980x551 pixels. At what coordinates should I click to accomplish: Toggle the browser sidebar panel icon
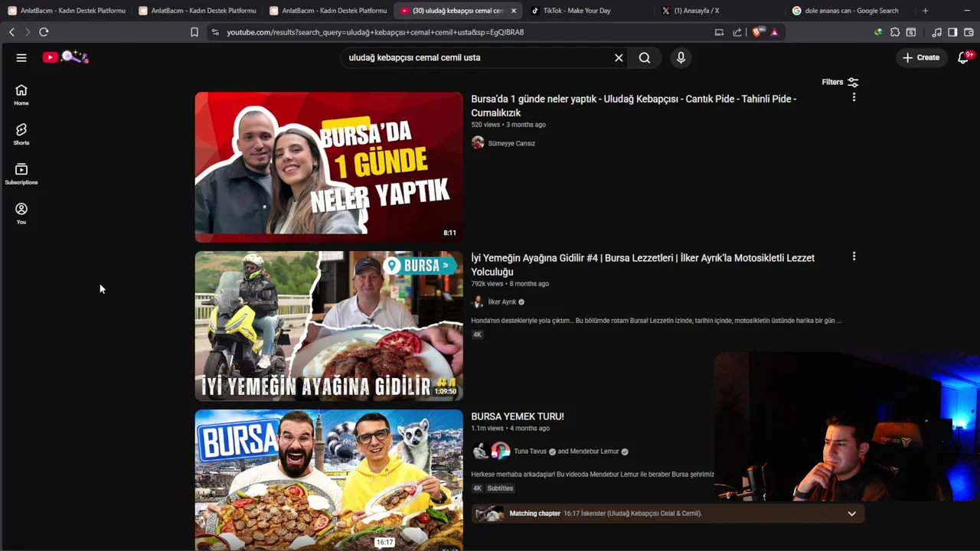[x=952, y=32]
